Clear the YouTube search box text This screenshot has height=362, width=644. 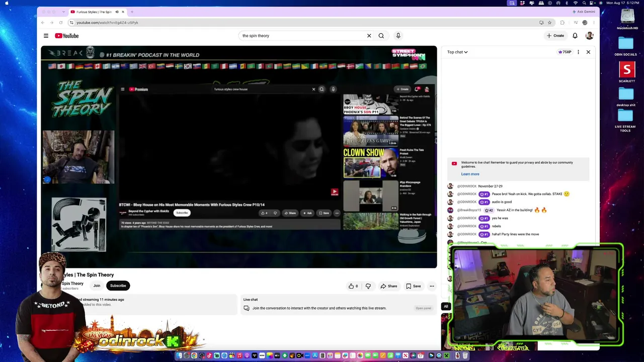click(369, 36)
